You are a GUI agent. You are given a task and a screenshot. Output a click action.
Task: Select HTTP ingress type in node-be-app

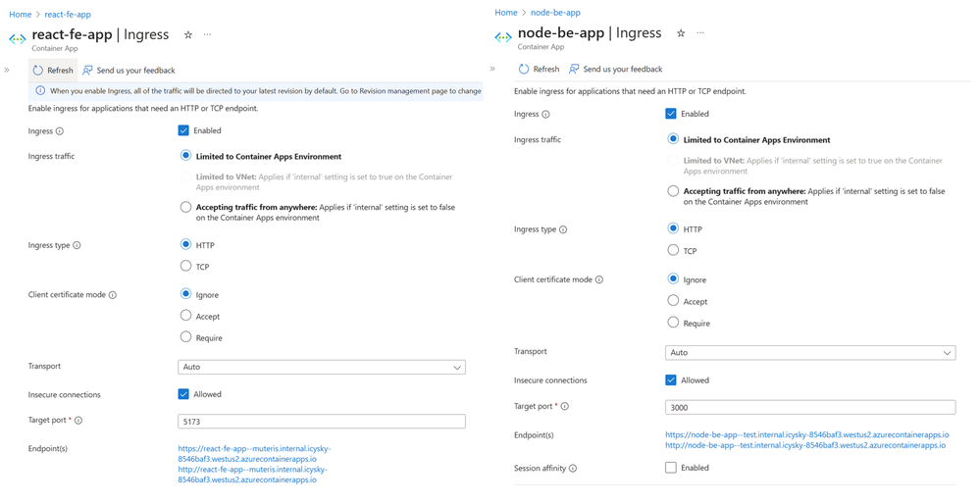[673, 228]
